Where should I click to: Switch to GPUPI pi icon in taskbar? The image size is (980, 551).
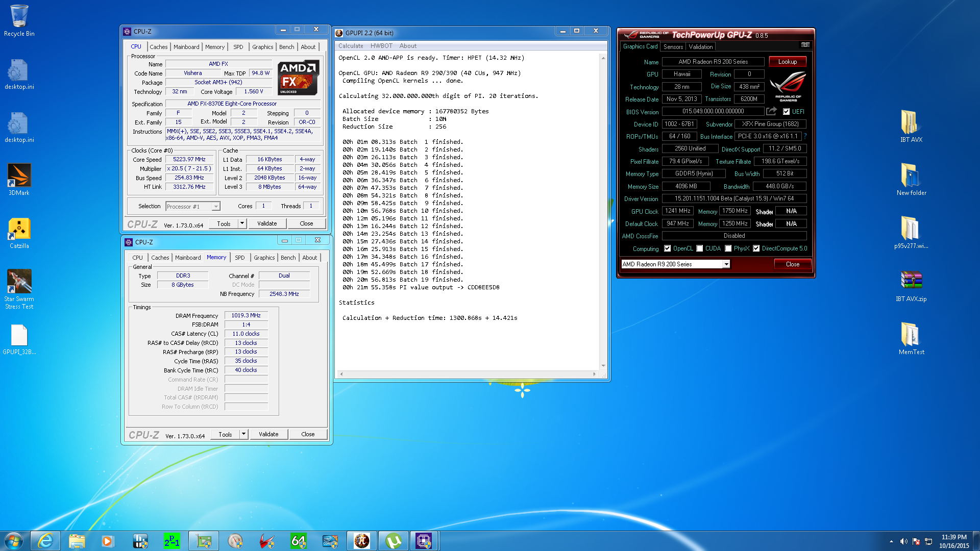point(362,541)
